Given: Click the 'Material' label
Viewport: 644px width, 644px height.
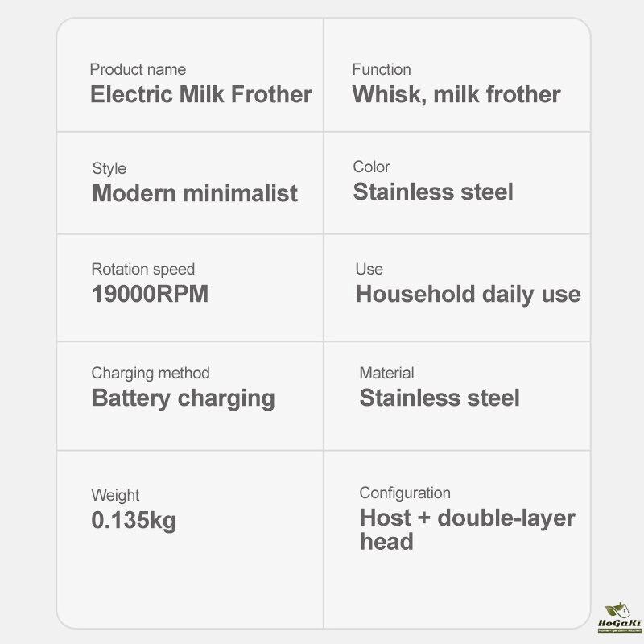Looking at the screenshot, I should 386,373.
